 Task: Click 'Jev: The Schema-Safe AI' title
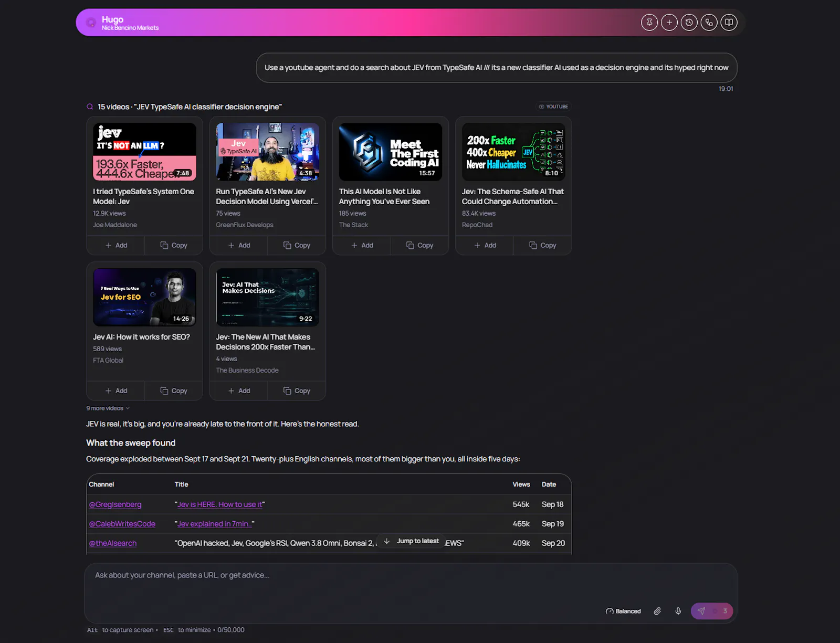(x=513, y=196)
